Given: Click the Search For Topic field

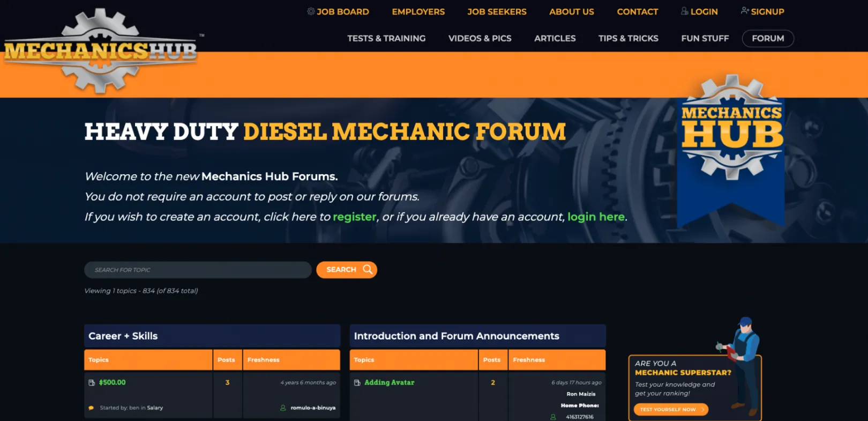Looking at the screenshot, I should pos(198,270).
